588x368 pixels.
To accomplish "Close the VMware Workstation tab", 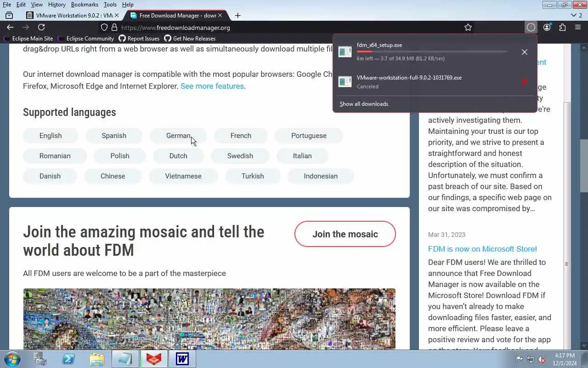I will pyautogui.click(x=116, y=15).
